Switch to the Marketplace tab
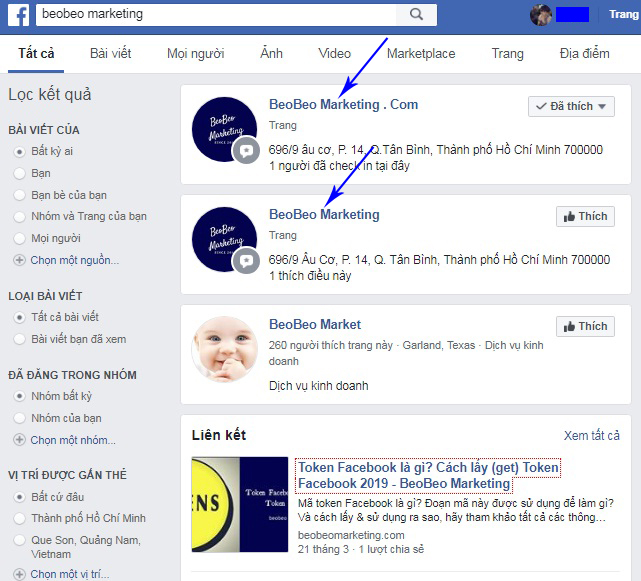The height and width of the screenshot is (581, 641). coord(421,54)
